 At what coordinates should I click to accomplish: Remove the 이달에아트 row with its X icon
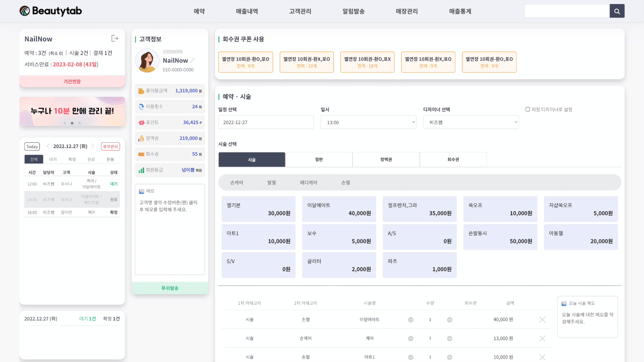542,319
